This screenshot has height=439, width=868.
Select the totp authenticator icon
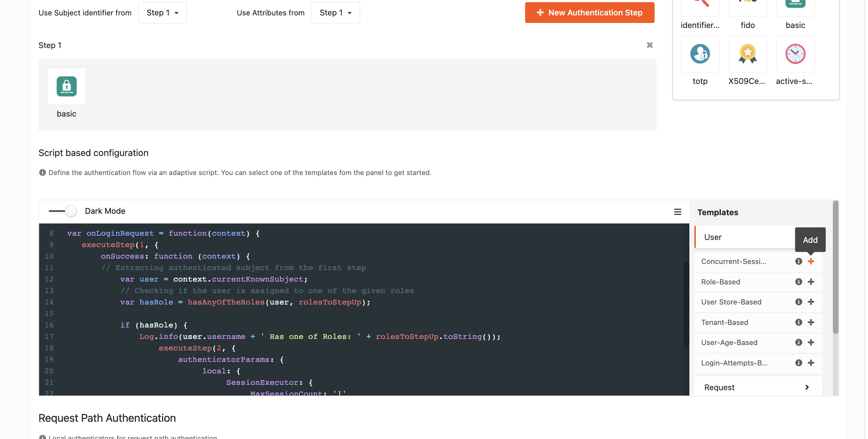(x=700, y=54)
